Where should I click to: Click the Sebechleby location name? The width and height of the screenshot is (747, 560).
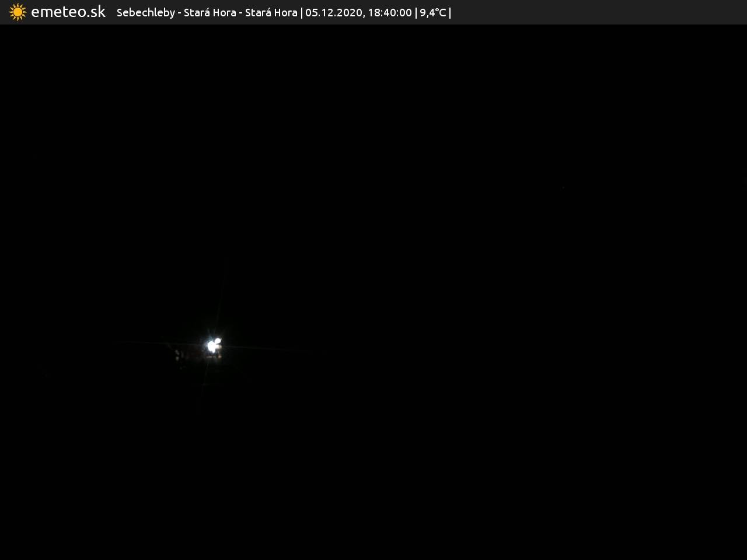[145, 13]
